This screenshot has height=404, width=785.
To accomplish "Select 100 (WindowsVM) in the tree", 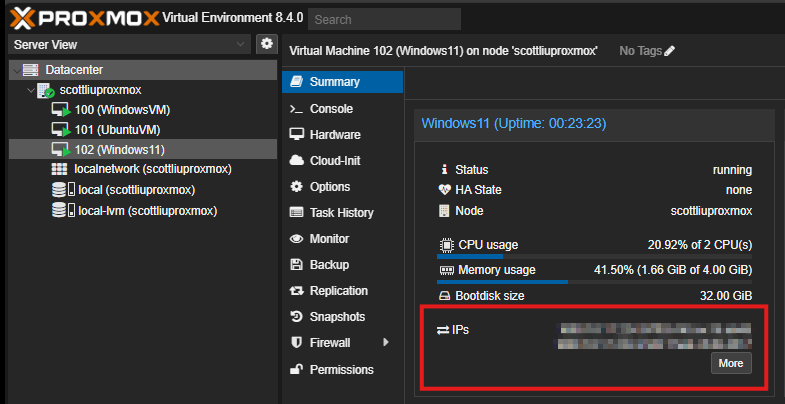I will [143, 110].
